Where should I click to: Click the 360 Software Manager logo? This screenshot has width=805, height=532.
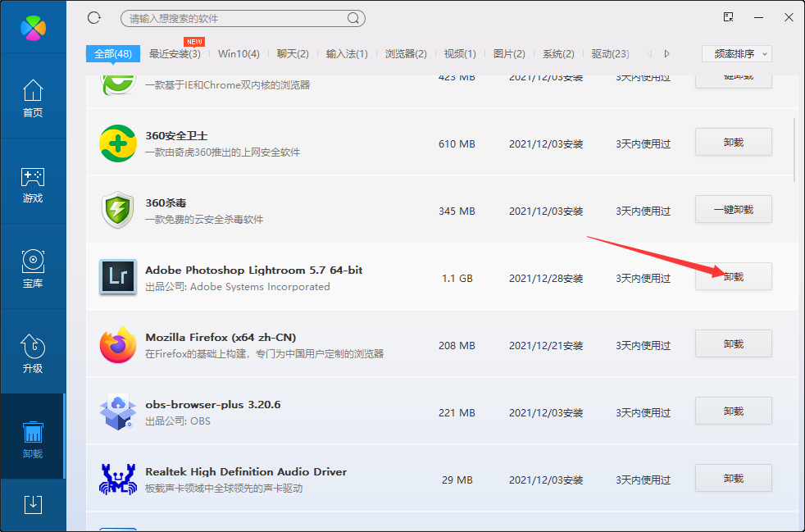click(33, 28)
